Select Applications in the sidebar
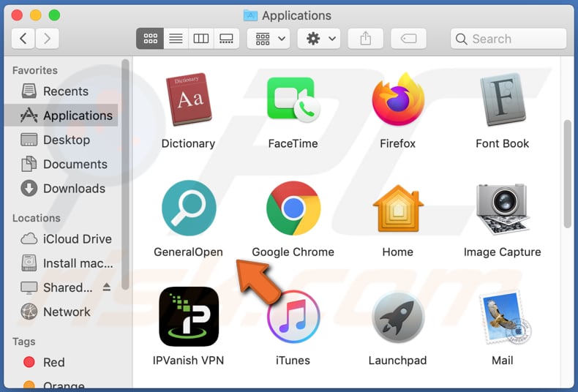578x392 pixels. click(x=61, y=116)
